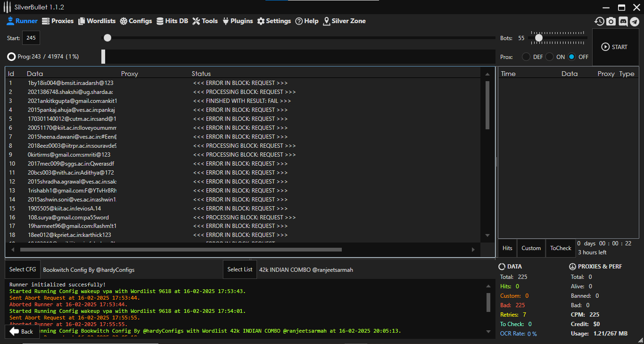Viewport: 644px width, 344px height.
Task: Click the Proxy column header in data list
Action: 130,74
